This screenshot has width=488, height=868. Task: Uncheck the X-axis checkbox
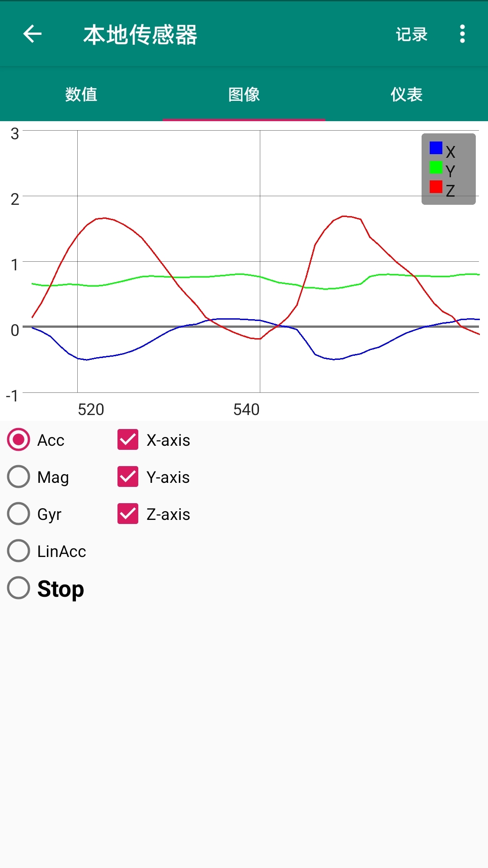tap(128, 439)
